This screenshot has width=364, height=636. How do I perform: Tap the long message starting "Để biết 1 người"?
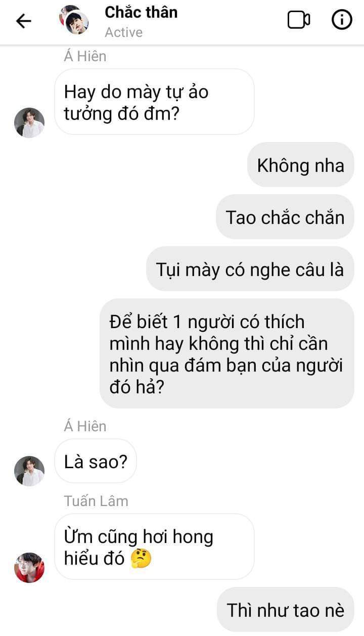(227, 353)
